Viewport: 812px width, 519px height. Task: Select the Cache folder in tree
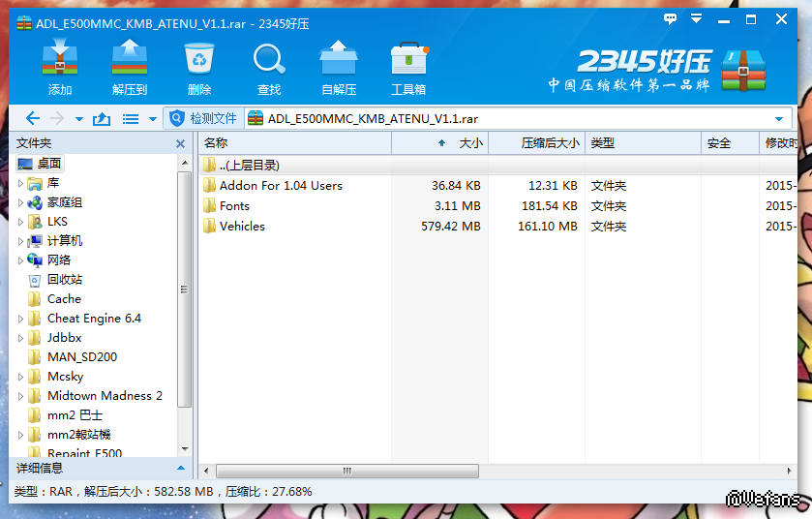point(54,299)
